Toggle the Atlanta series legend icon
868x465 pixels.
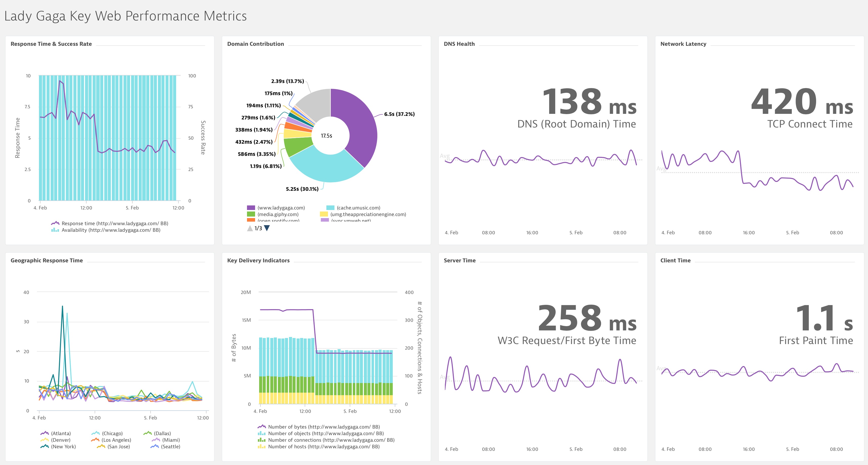[45, 433]
